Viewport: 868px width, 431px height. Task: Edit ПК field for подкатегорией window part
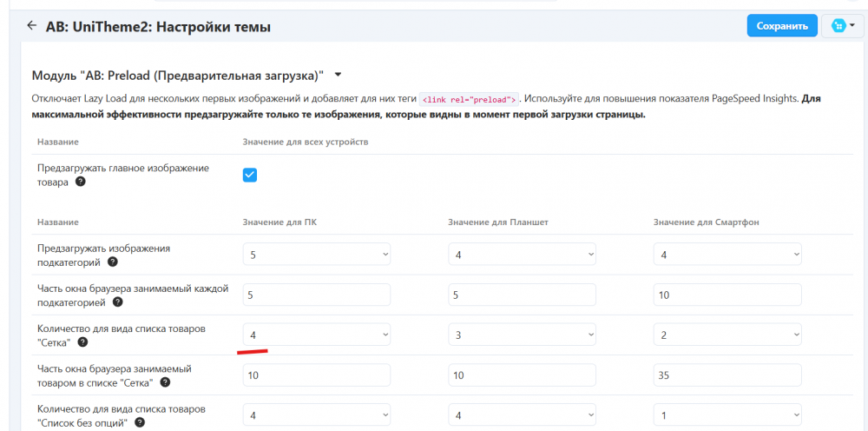[x=317, y=295]
